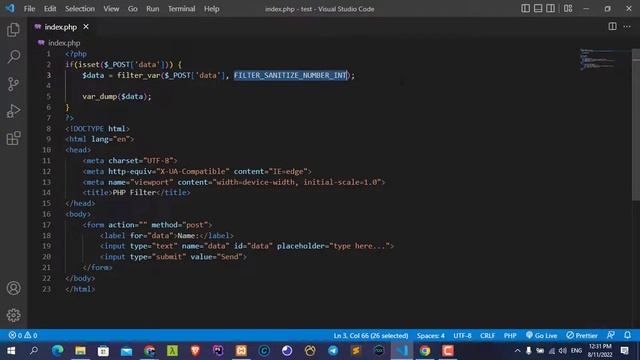
Task: Change indentation via Spaces: 4
Action: tap(431, 336)
